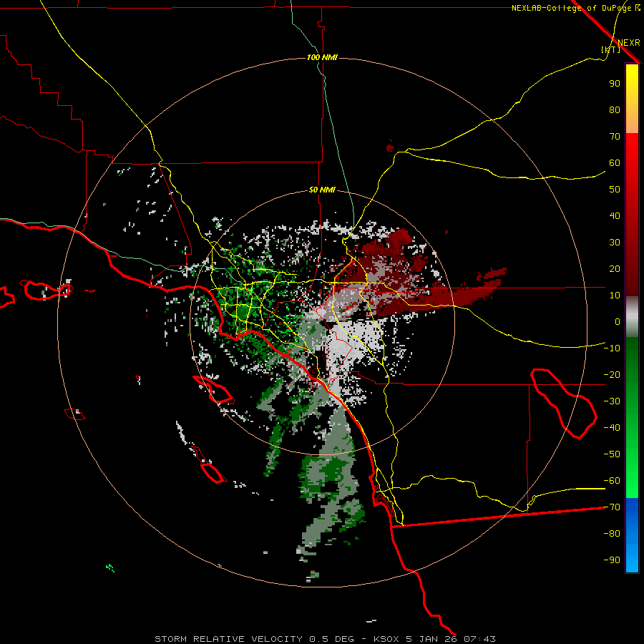Click the 100 NMI range ring label
Viewport: 644px width, 644px height.
[323, 57]
